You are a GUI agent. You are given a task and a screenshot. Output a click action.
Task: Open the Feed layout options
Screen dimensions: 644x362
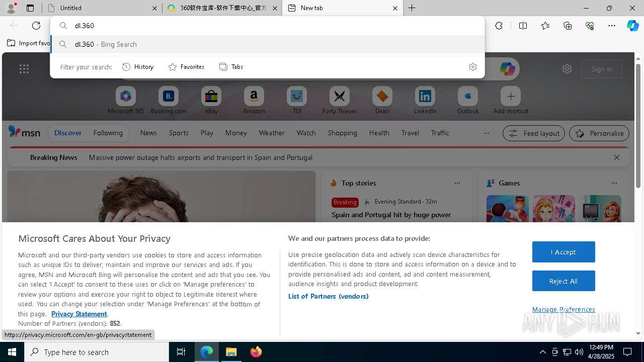click(533, 133)
